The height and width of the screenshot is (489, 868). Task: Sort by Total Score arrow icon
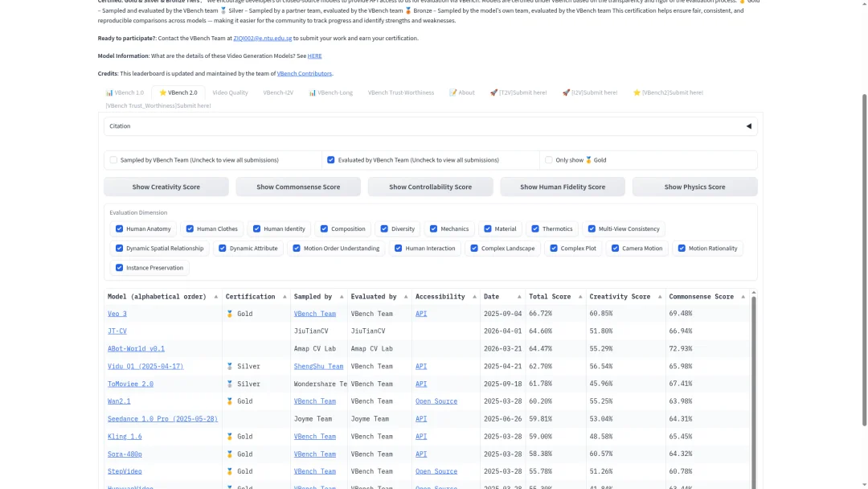pos(580,297)
